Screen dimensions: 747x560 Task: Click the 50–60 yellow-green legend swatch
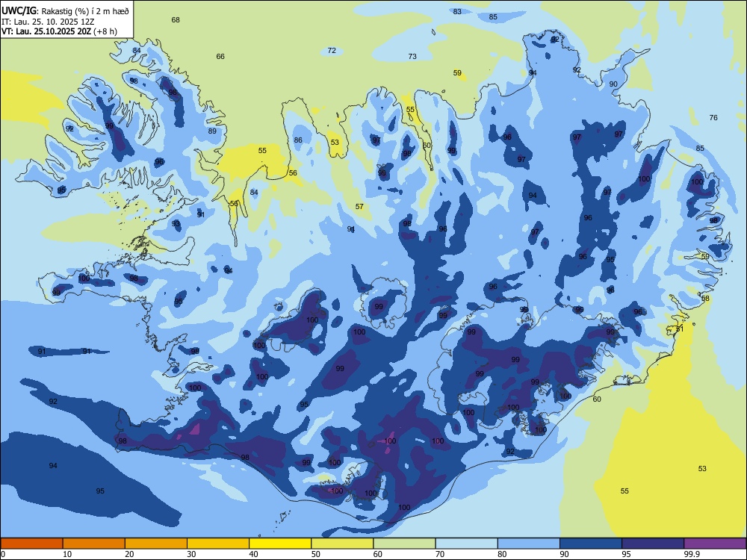(x=342, y=544)
